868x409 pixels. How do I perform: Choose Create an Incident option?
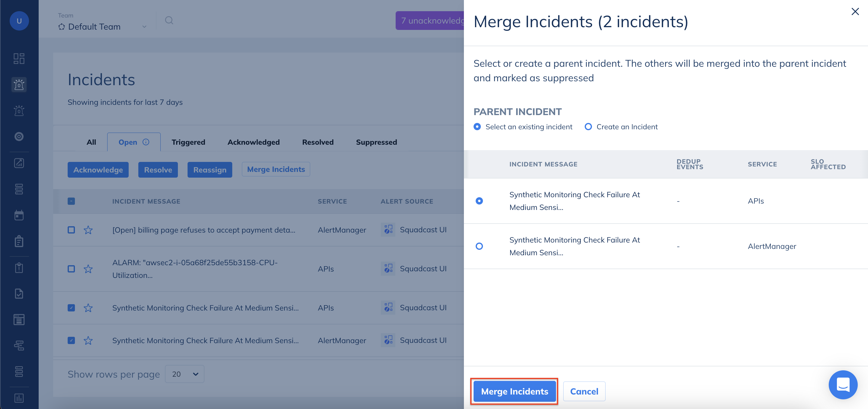[x=588, y=127]
